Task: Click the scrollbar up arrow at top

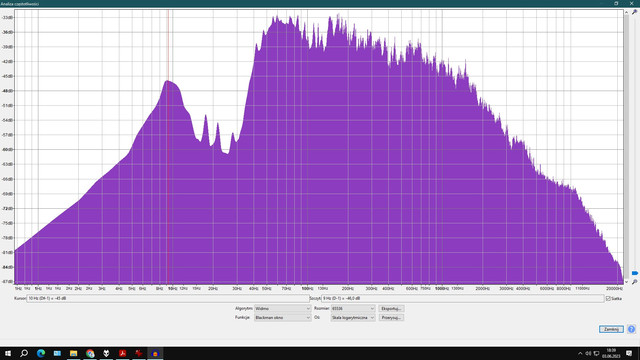Action: [x=626, y=12]
